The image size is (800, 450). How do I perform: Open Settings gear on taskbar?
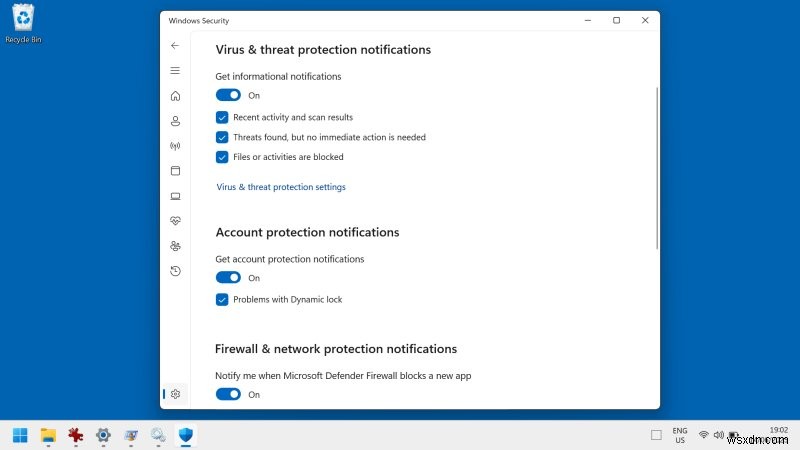click(x=103, y=435)
